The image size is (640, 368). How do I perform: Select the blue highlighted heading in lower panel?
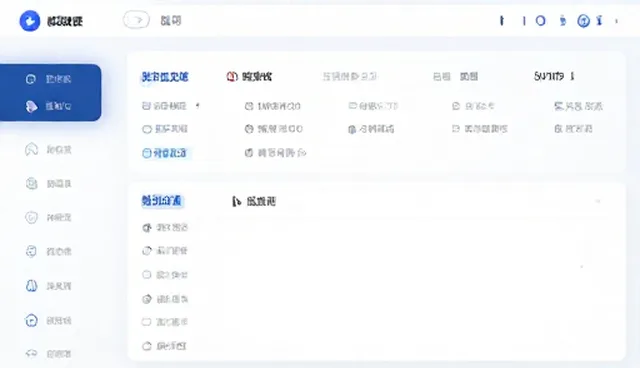coord(162,201)
